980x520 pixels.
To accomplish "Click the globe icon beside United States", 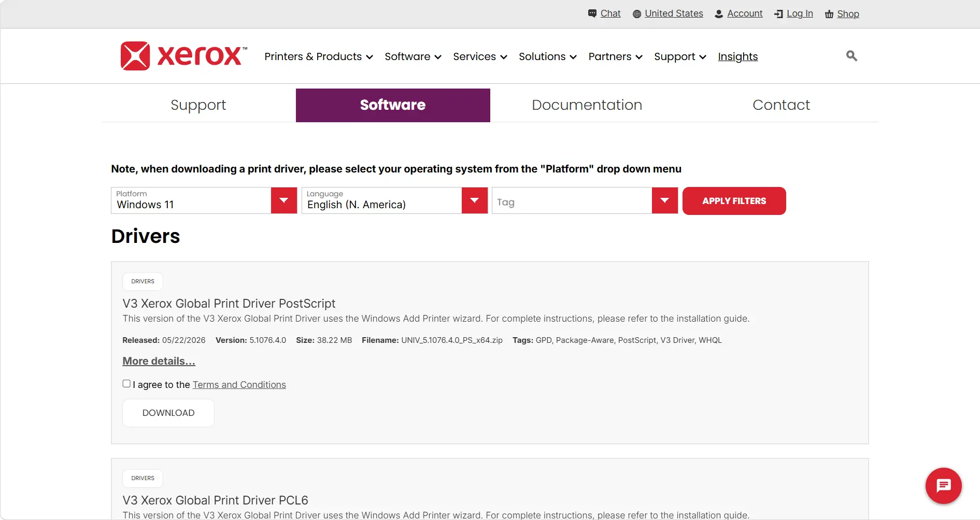I will tap(637, 14).
